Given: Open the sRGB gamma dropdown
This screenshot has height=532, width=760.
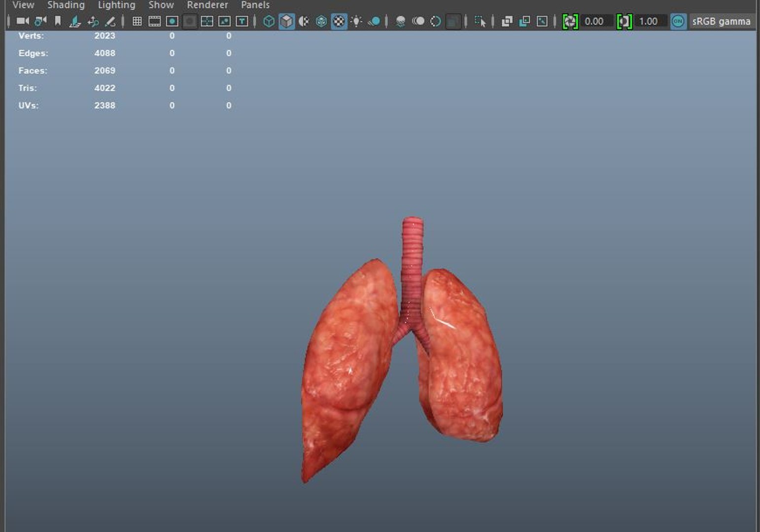Looking at the screenshot, I should 722,21.
